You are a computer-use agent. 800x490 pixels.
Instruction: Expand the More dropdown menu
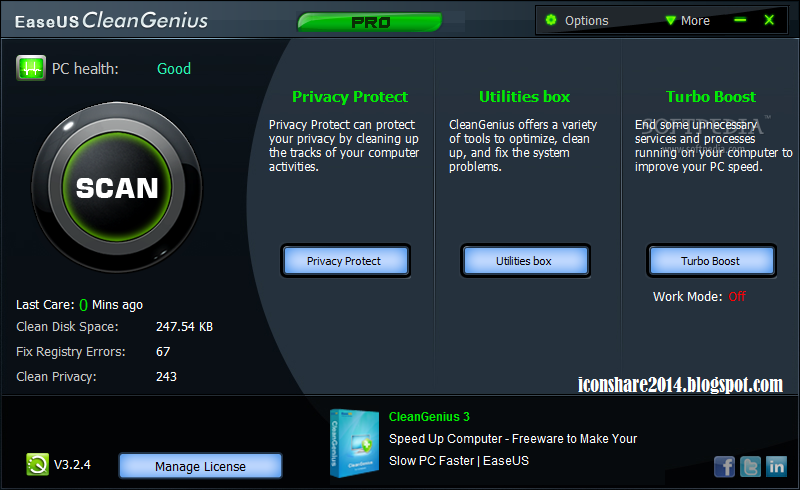[x=688, y=20]
